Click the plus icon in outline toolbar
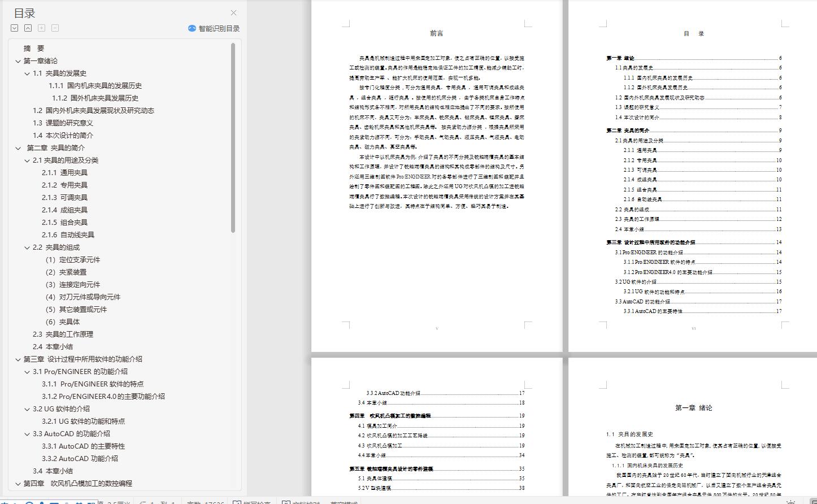The height and width of the screenshot is (504, 817). pyautogui.click(x=42, y=28)
